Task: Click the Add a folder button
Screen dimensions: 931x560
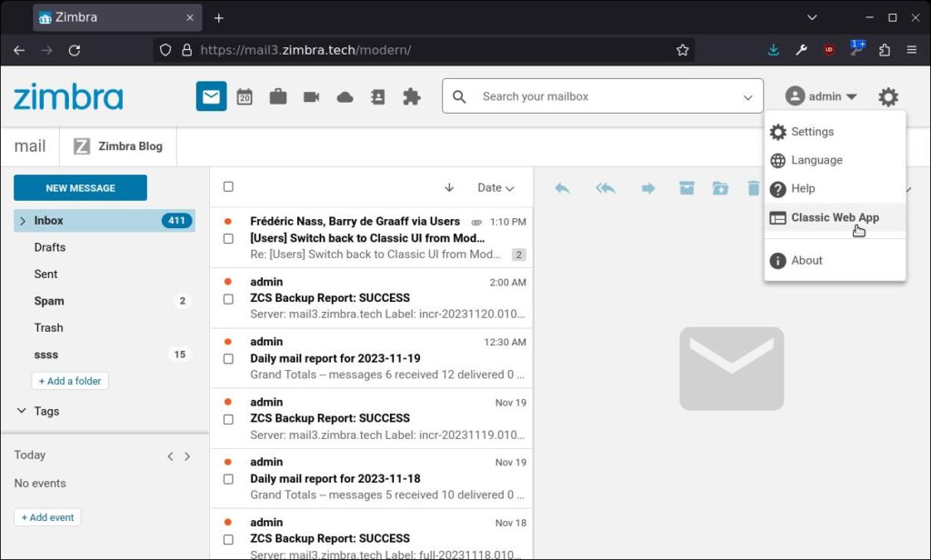Action: coord(70,381)
